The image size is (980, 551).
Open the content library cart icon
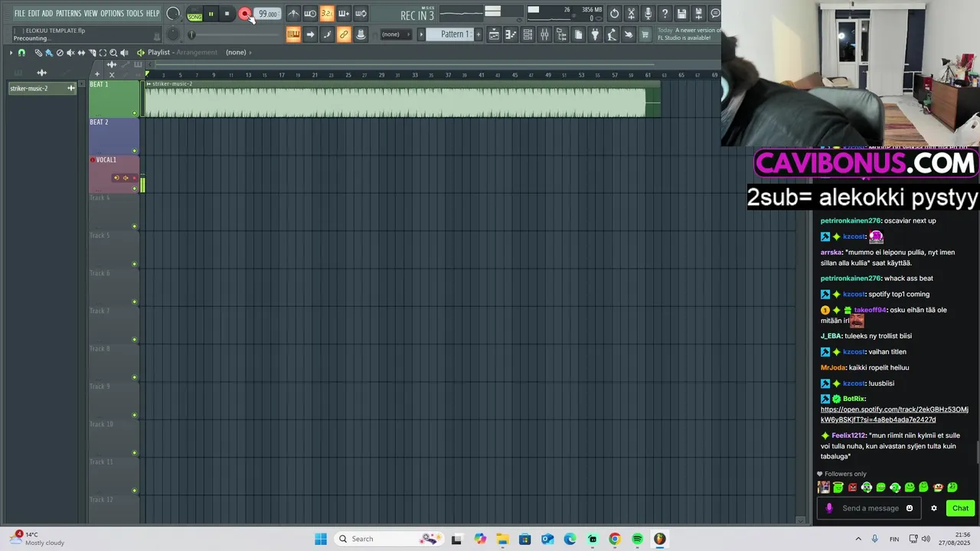(645, 34)
